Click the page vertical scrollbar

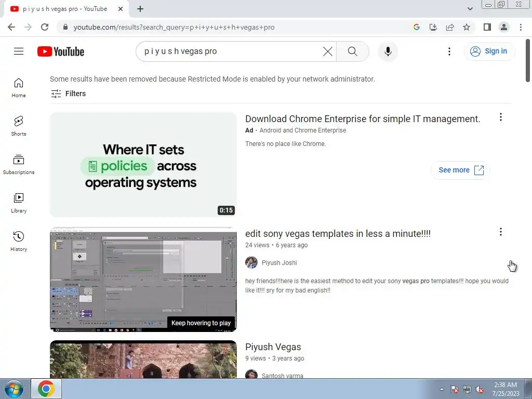pos(528,61)
